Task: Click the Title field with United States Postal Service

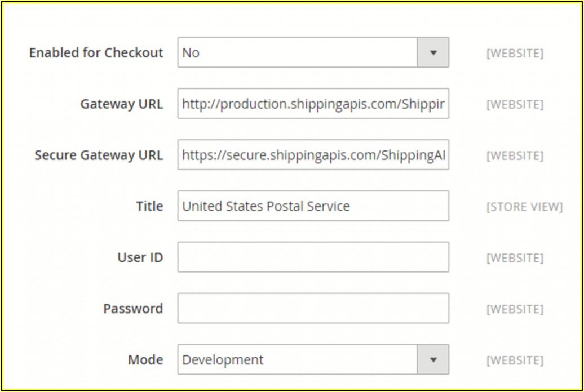Action: [313, 206]
